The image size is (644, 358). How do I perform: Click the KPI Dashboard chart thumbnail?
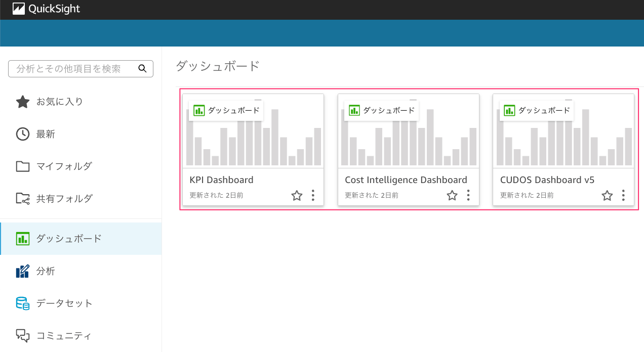253,131
